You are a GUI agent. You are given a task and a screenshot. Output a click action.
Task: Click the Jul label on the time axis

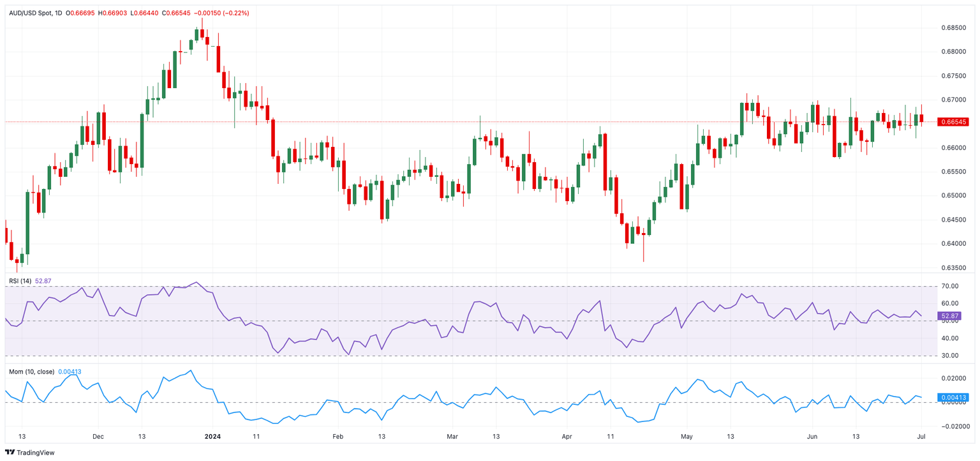921,437
